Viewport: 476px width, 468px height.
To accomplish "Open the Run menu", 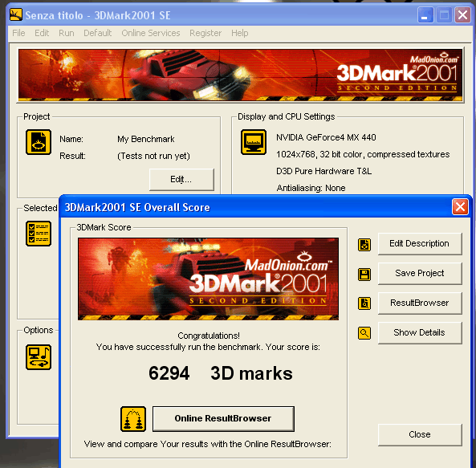I will point(66,33).
